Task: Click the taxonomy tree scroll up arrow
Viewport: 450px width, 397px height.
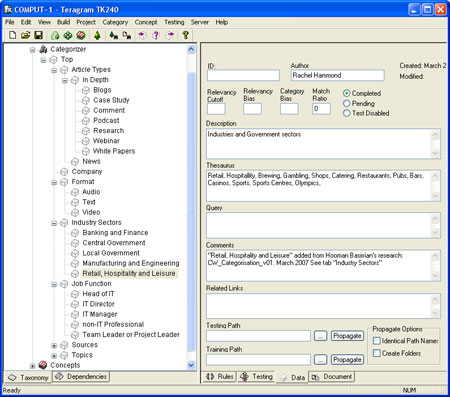Action: [x=191, y=50]
